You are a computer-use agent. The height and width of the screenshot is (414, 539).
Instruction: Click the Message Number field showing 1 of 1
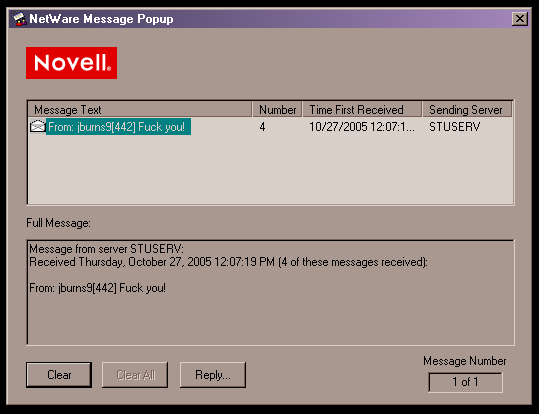tap(465, 382)
